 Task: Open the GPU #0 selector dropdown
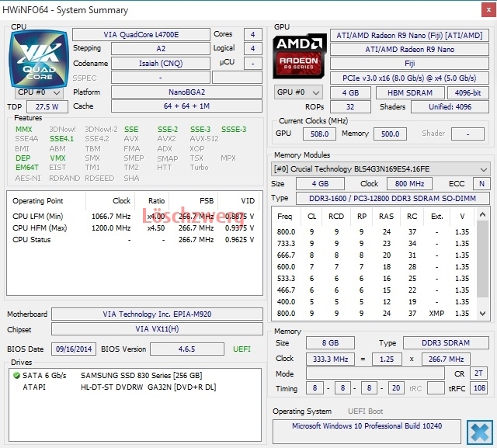[x=298, y=92]
